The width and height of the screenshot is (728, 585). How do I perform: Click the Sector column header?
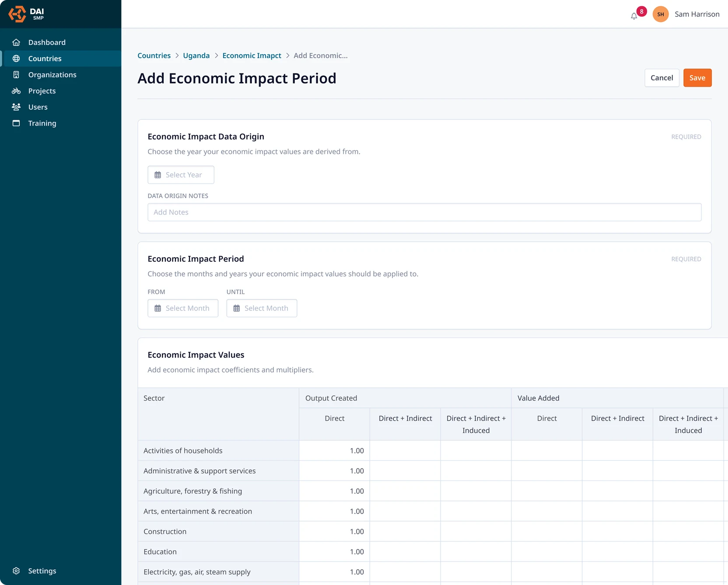(218, 414)
